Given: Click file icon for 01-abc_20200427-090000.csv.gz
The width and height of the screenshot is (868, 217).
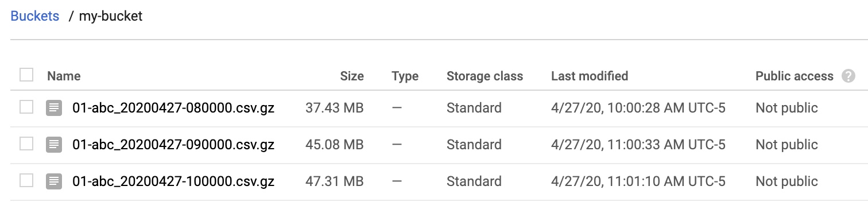Looking at the screenshot, I should 54,145.
